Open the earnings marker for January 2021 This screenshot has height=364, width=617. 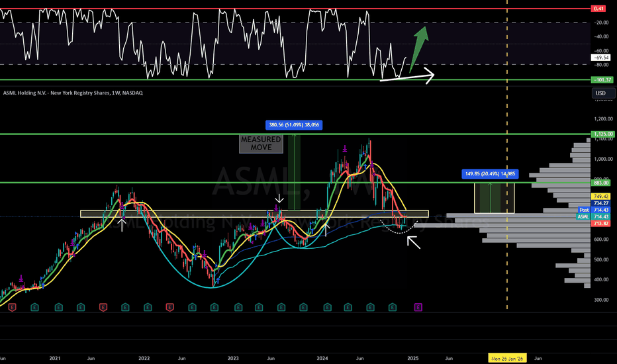tap(59, 307)
